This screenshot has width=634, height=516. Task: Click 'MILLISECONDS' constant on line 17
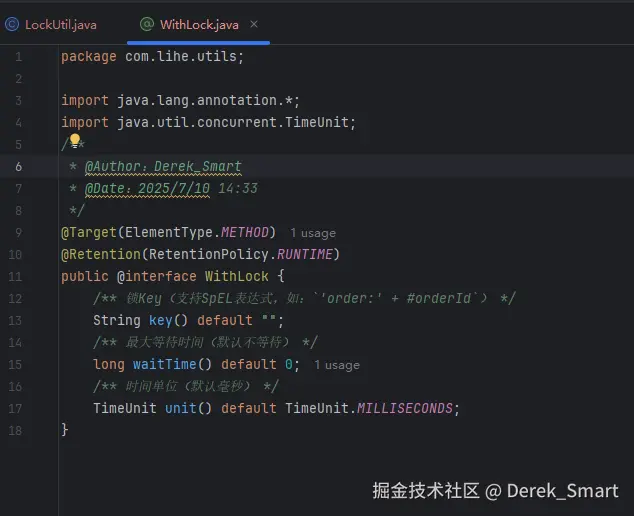(x=405, y=408)
